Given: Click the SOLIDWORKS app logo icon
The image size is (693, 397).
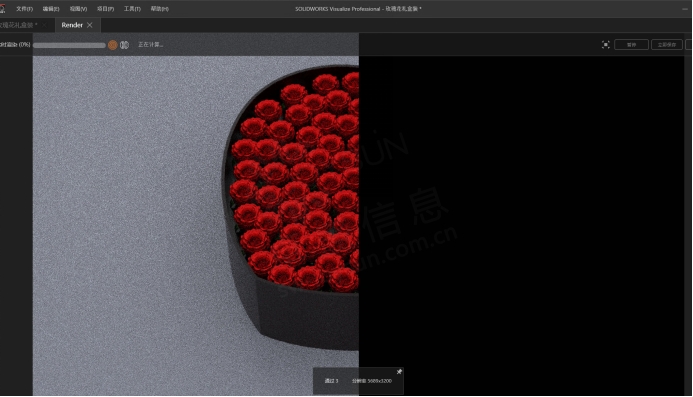Looking at the screenshot, I should coord(2,8).
